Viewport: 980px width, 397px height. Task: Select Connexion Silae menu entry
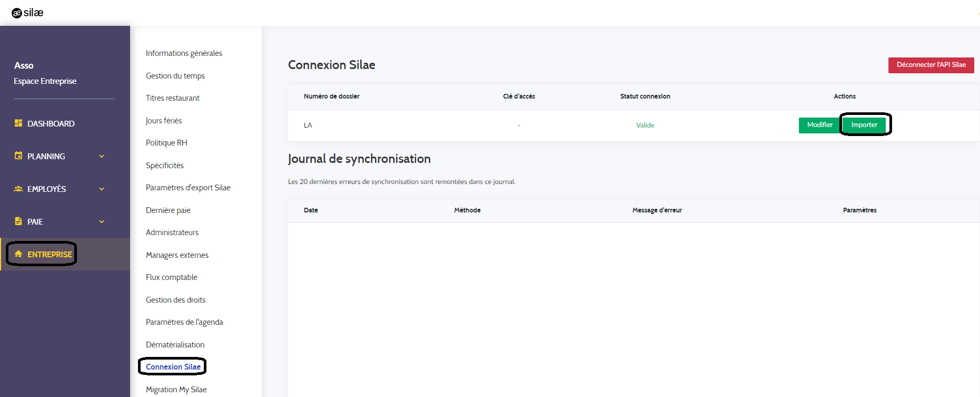click(173, 367)
